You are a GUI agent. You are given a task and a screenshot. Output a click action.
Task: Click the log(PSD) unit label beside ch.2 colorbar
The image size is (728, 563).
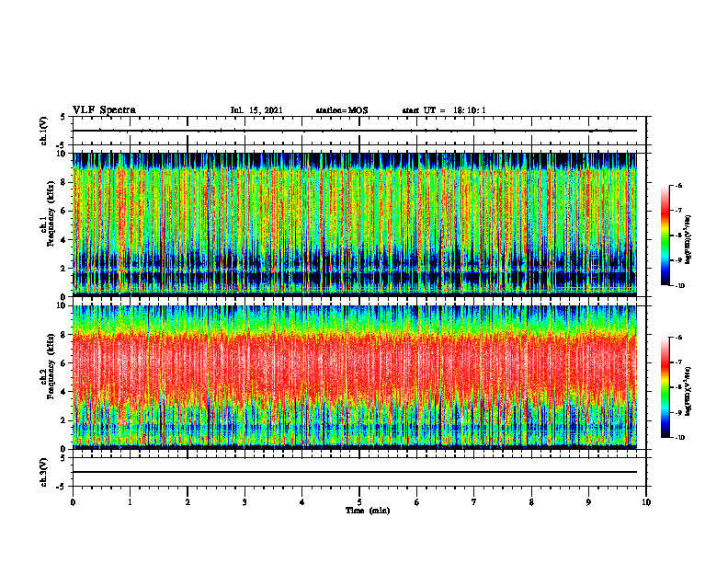pos(689,391)
